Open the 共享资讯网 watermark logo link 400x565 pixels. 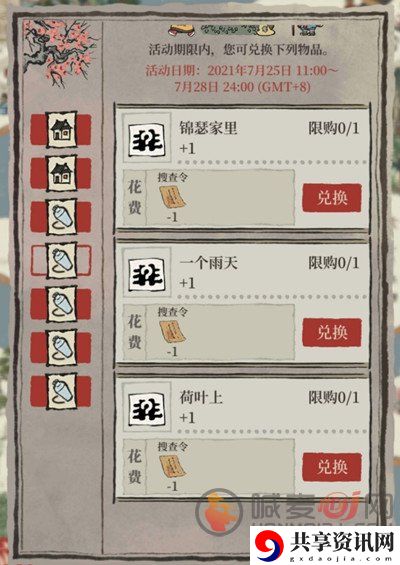click(325, 545)
